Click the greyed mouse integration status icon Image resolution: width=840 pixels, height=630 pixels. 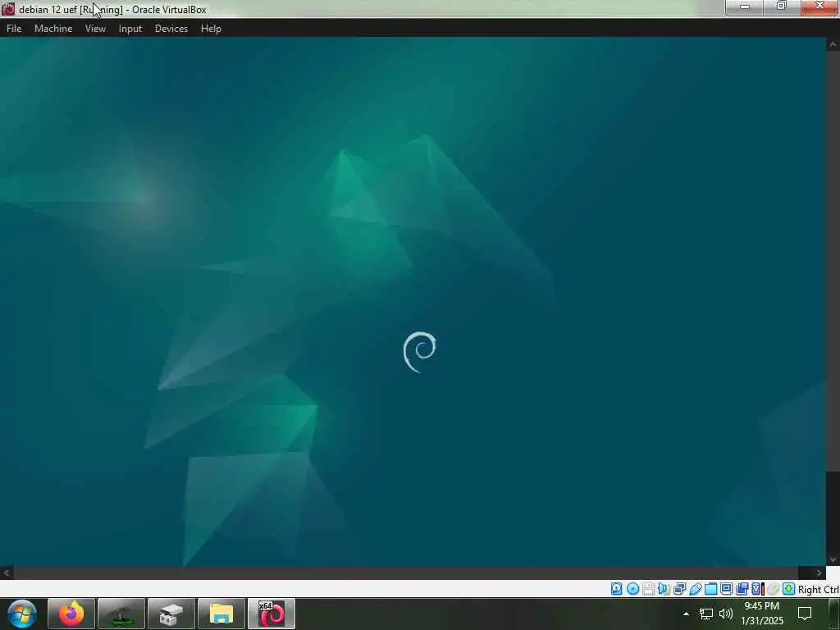pos(773,589)
